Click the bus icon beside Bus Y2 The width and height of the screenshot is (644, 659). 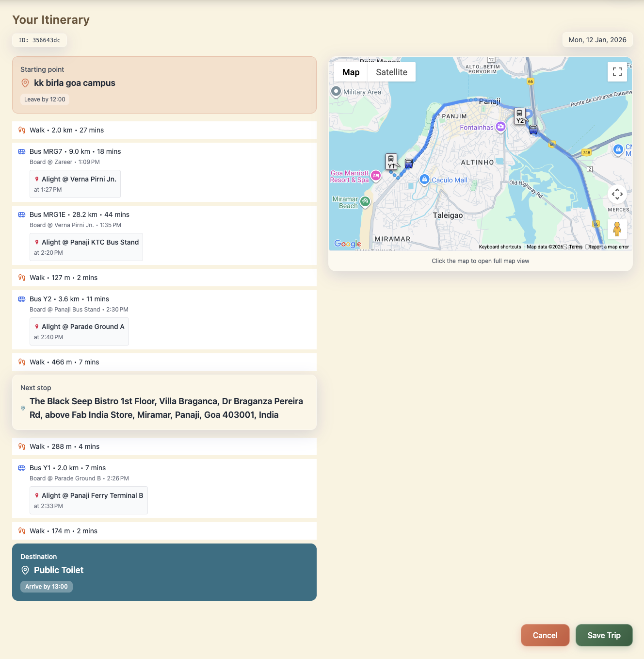point(21,299)
